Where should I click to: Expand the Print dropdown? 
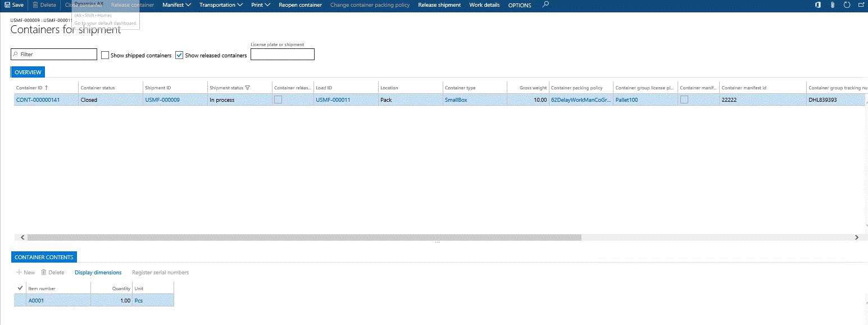coord(260,5)
